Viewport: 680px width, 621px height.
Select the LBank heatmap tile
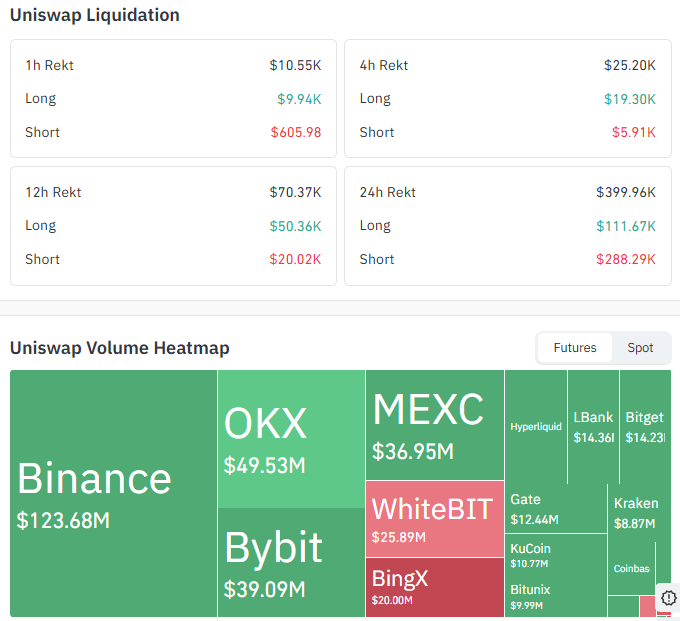click(593, 427)
